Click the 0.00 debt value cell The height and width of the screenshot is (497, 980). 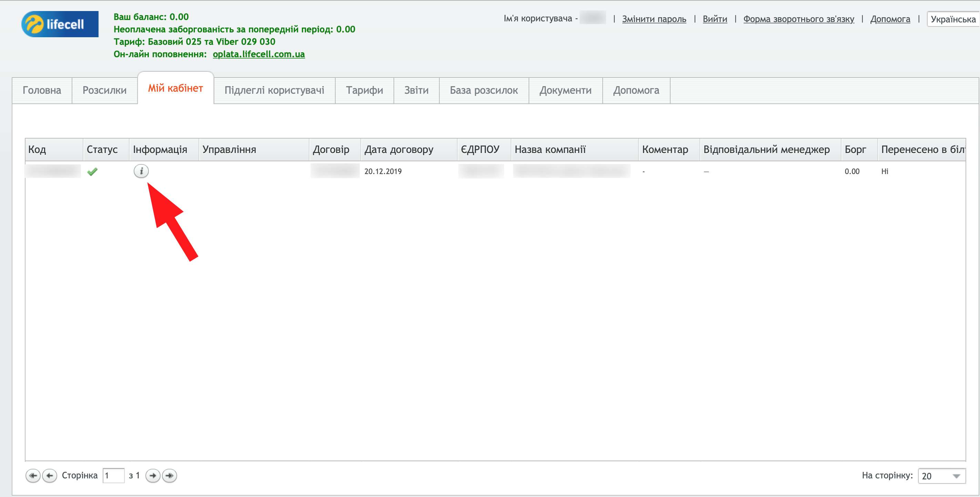[x=852, y=172]
